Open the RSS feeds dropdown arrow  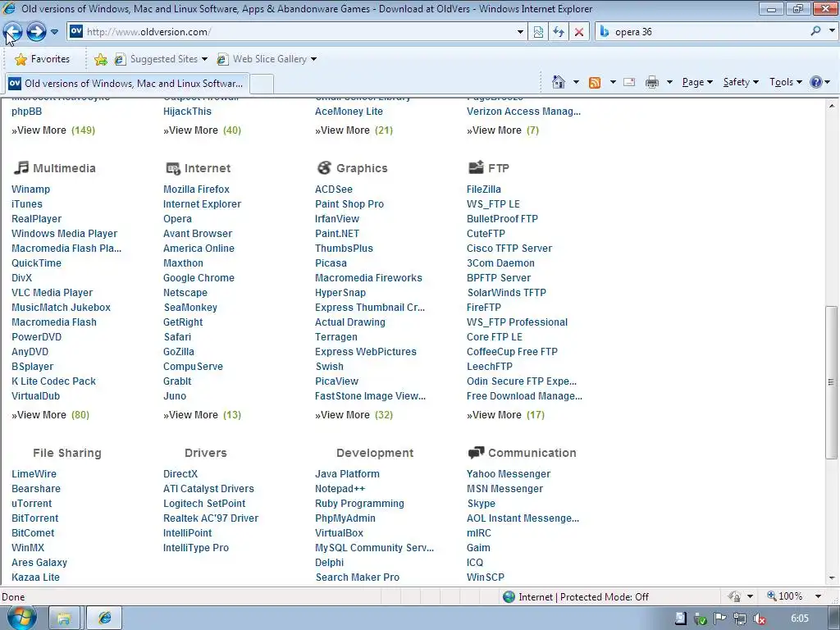tap(613, 82)
